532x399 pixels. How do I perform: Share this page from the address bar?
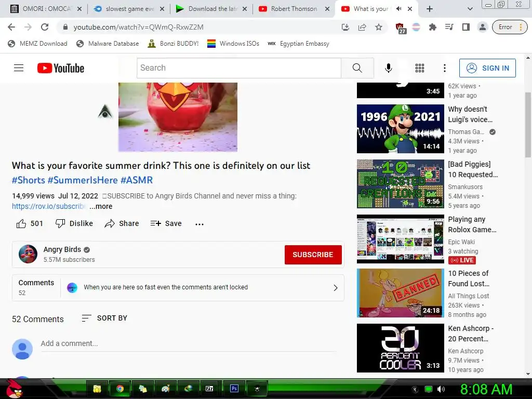[x=362, y=27]
